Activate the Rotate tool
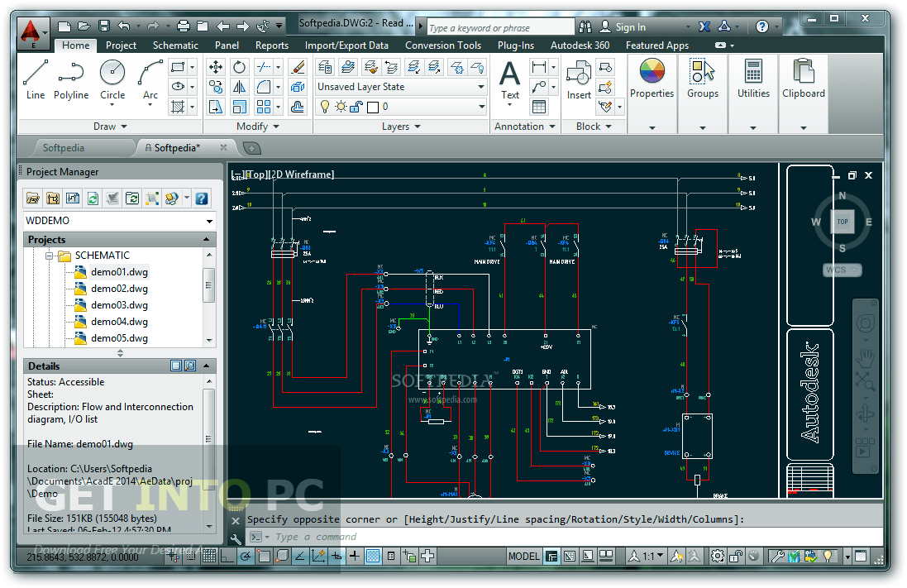The width and height of the screenshot is (907, 588). (x=239, y=67)
